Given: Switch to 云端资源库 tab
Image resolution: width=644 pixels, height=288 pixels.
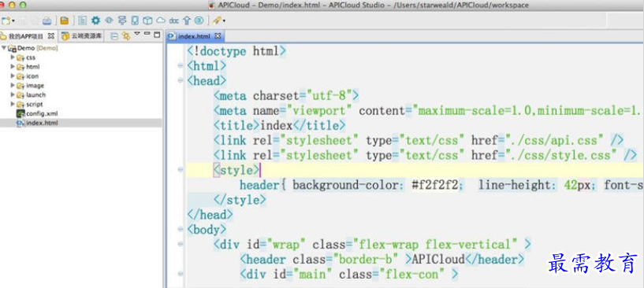Looking at the screenshot, I should tap(81, 36).
